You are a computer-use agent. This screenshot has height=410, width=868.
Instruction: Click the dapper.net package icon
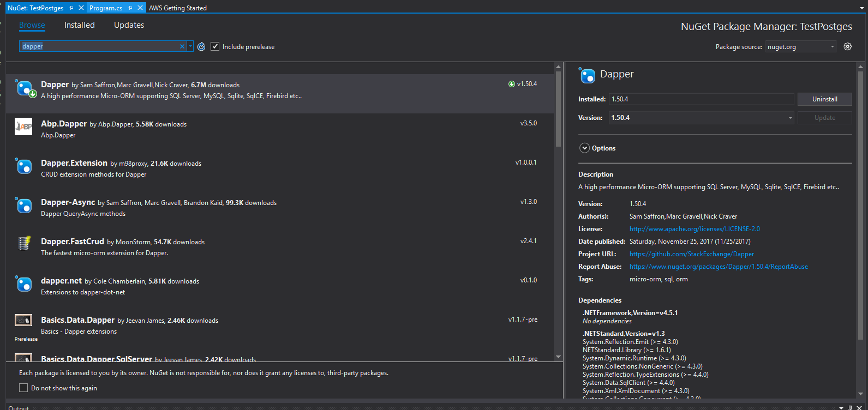[x=23, y=284]
